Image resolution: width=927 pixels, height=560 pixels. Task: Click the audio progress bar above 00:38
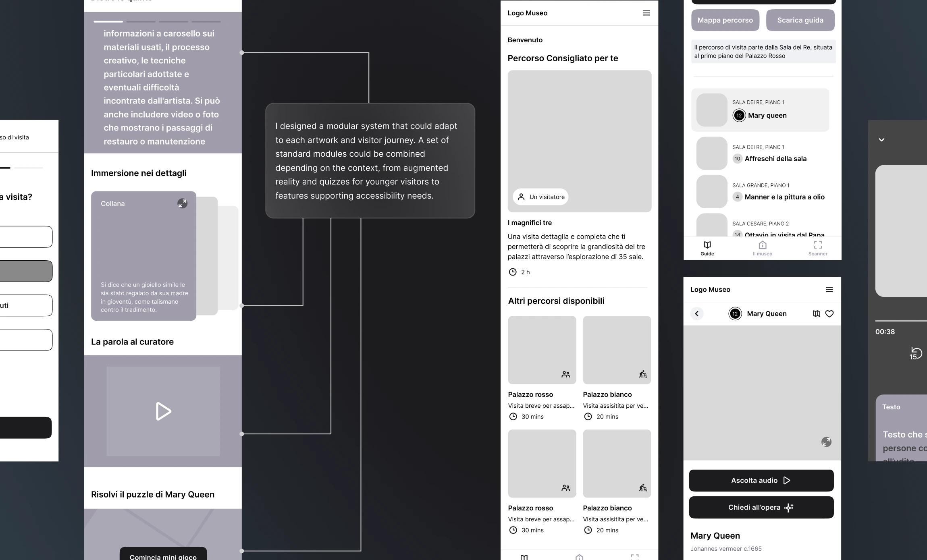click(901, 321)
